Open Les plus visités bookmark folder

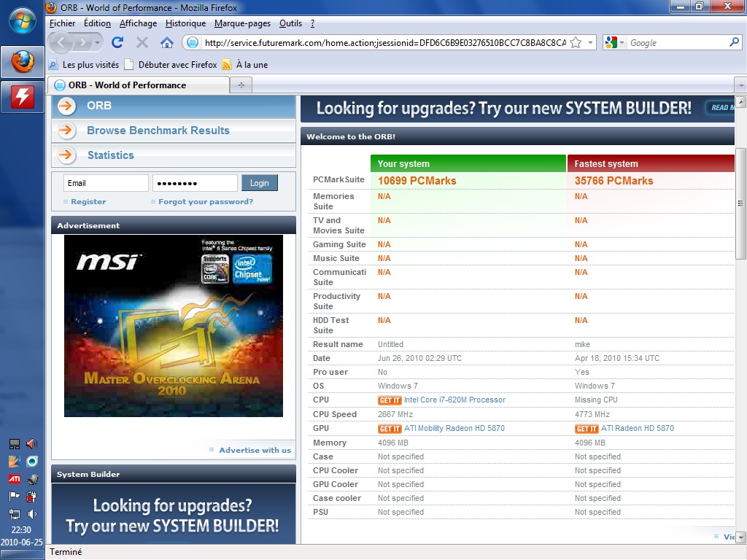84,65
